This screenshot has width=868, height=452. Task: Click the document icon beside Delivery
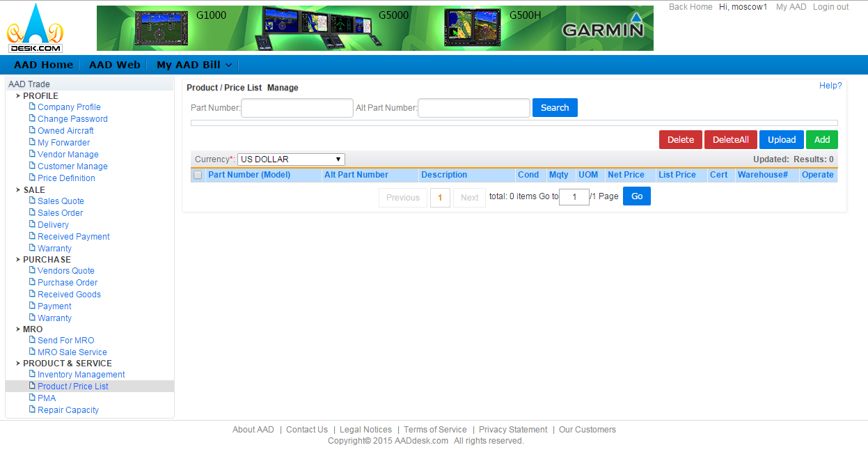[32, 224]
